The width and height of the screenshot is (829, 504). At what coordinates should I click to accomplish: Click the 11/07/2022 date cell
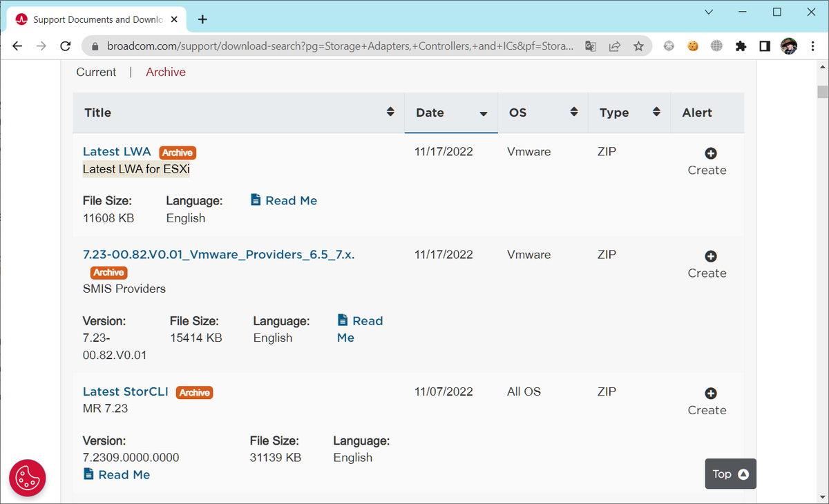(444, 391)
